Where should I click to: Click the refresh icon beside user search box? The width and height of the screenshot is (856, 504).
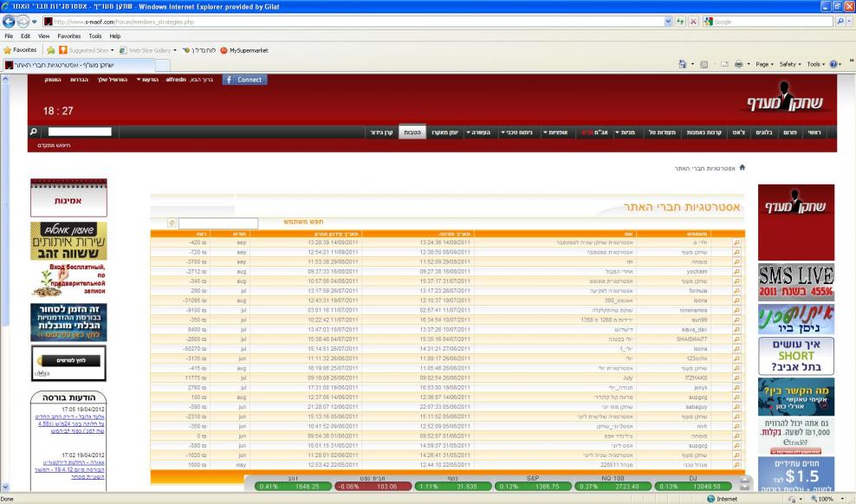click(x=172, y=223)
